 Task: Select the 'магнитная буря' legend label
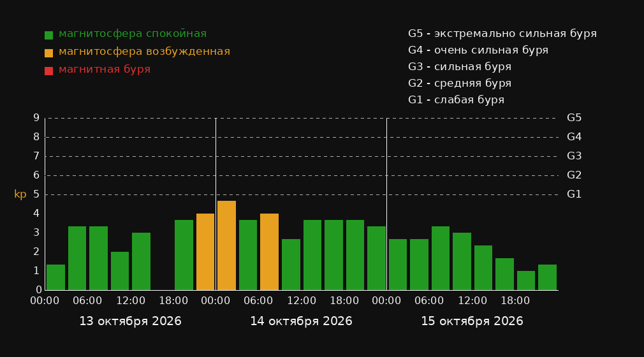105,69
